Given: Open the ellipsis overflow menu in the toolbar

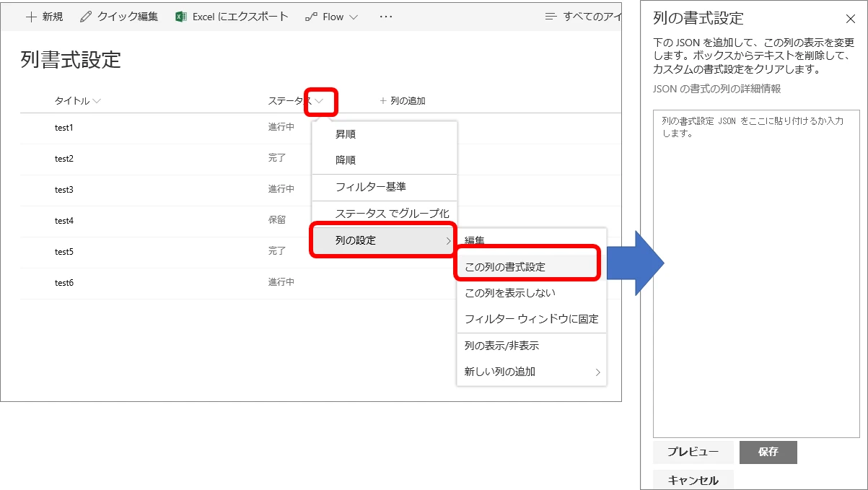Looking at the screenshot, I should [386, 17].
